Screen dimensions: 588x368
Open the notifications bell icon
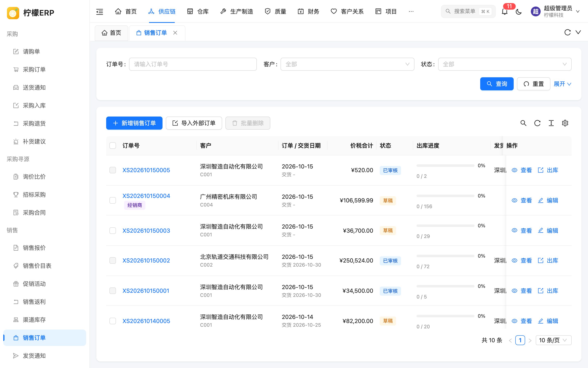[x=505, y=11]
